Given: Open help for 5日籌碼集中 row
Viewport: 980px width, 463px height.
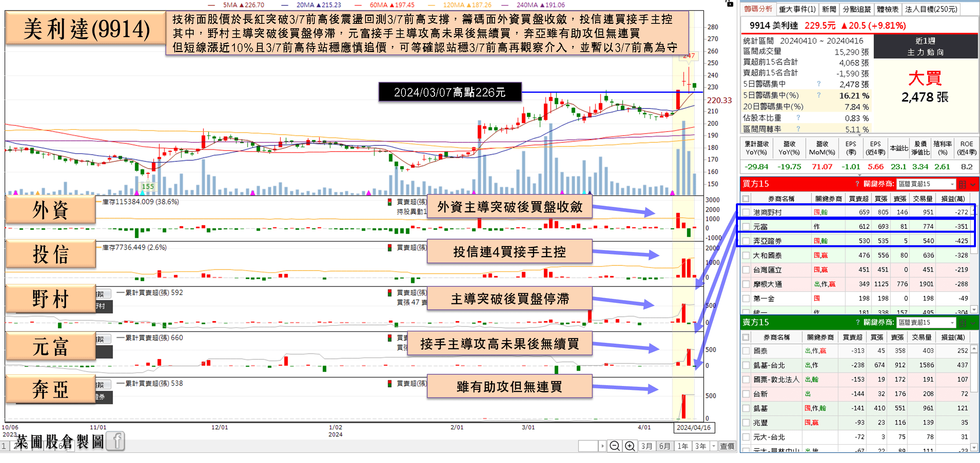Looking at the screenshot, I should click(819, 84).
